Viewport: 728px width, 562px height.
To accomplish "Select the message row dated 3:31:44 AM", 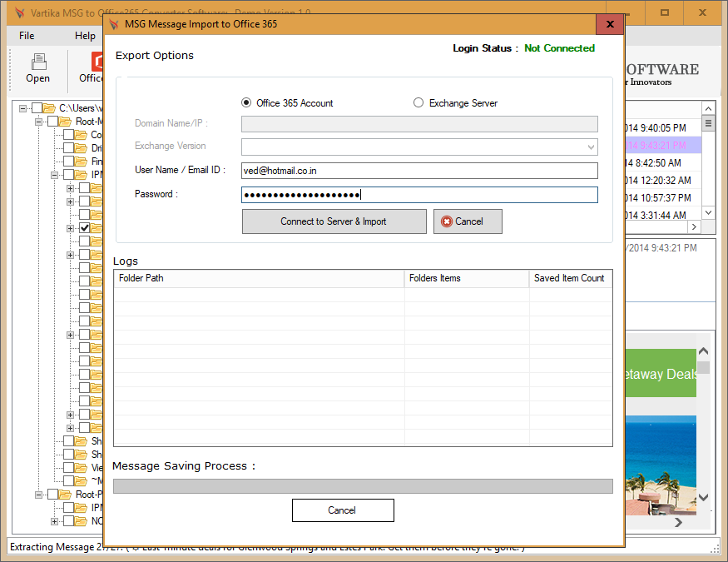I will [663, 215].
